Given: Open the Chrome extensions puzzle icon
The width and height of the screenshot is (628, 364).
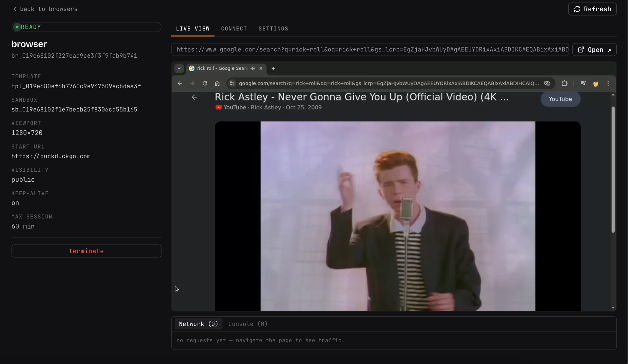Looking at the screenshot, I should 564,83.
